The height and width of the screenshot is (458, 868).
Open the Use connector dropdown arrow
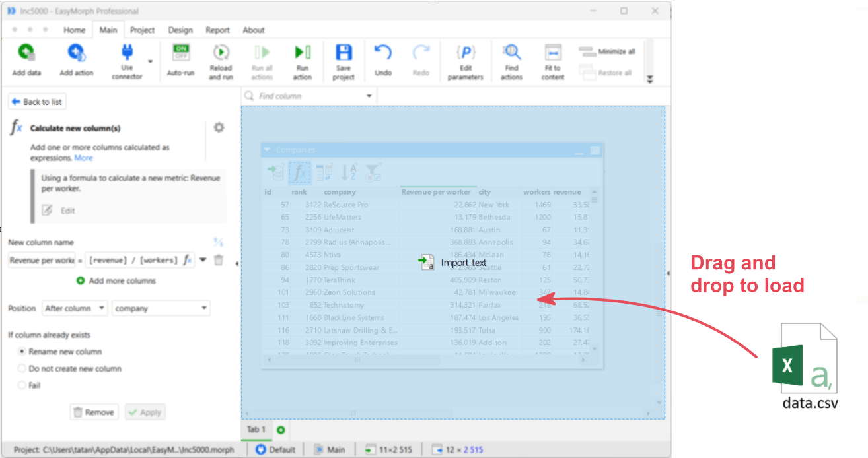[x=150, y=61]
